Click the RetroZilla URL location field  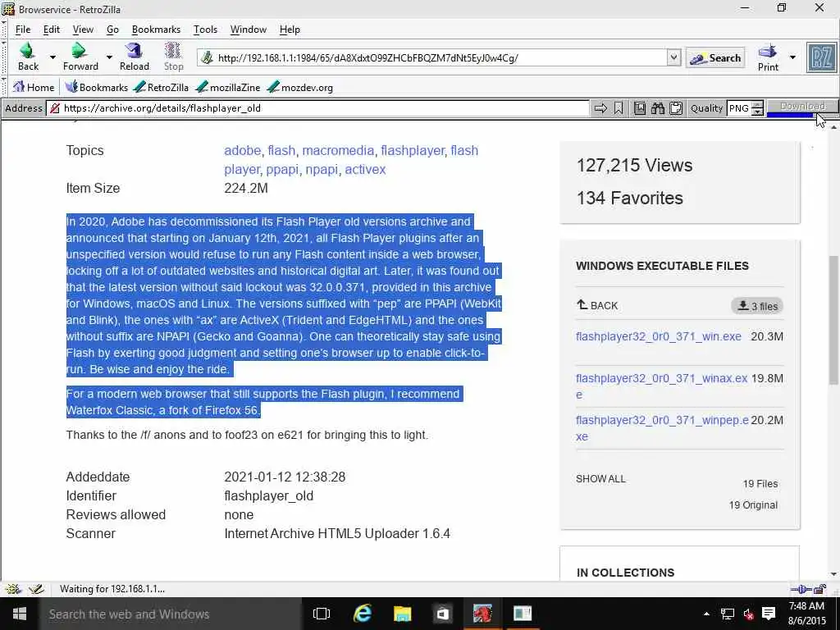coord(433,58)
